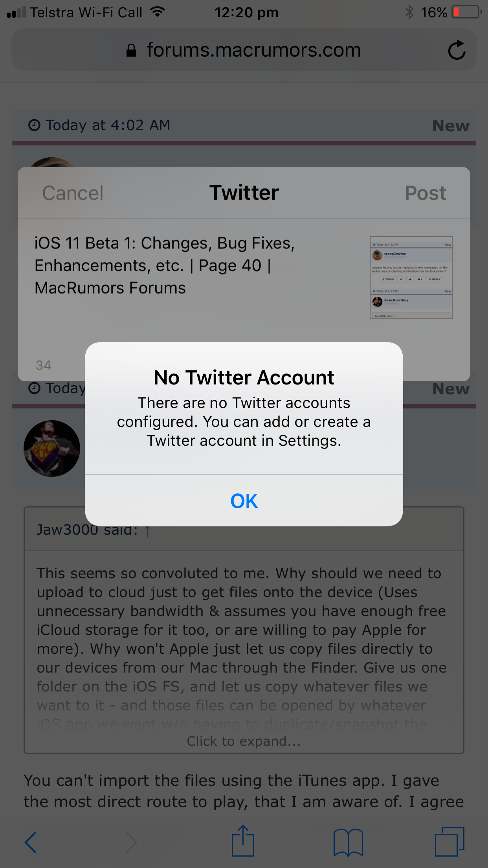Reload the page with refresh icon

point(457,50)
